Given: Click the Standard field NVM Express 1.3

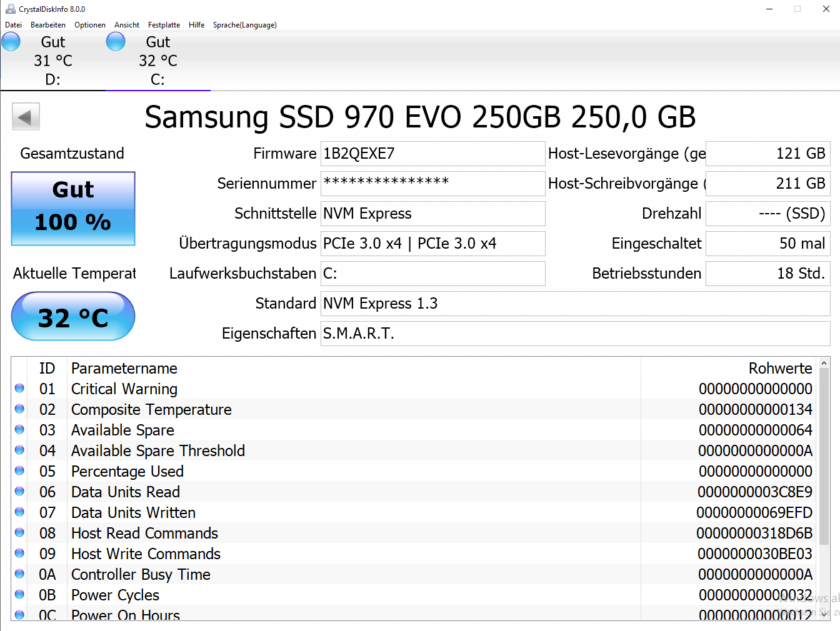Looking at the screenshot, I should tap(575, 304).
